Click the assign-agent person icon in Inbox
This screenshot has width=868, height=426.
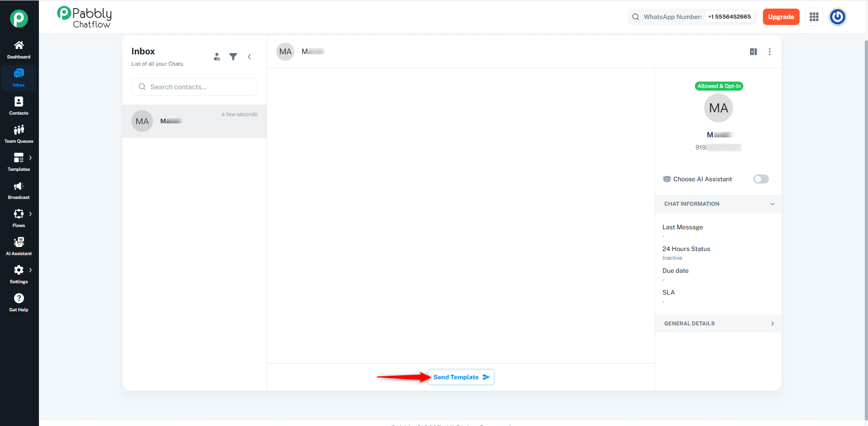coord(217,57)
